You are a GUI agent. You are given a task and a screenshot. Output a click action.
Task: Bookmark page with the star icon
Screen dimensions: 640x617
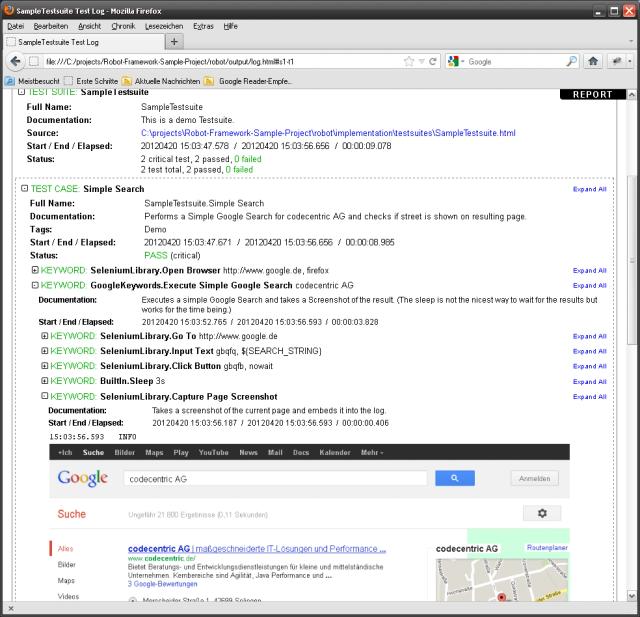(410, 61)
